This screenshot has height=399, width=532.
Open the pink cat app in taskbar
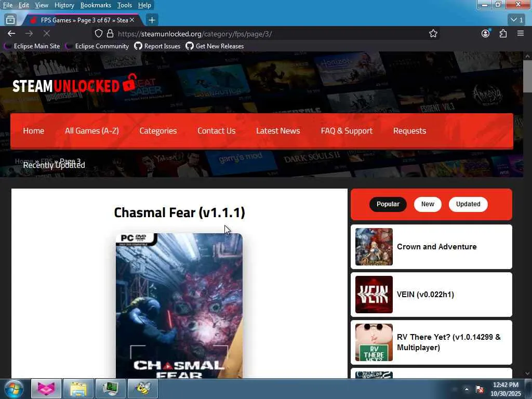pyautogui.click(x=46, y=389)
